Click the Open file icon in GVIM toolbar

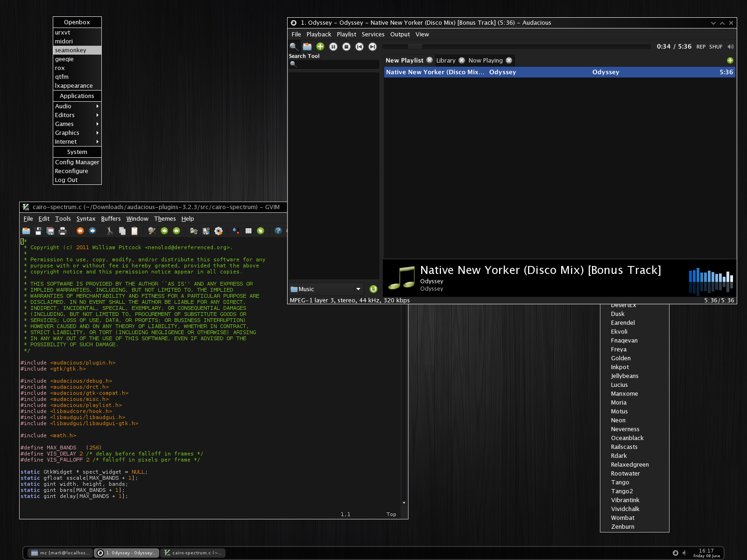point(26,231)
